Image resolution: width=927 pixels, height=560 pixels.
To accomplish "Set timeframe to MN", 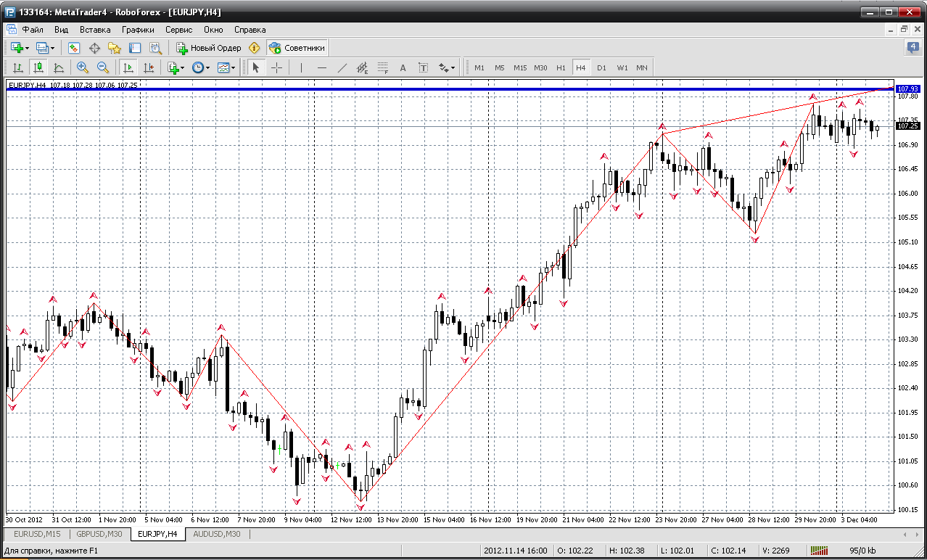I will click(642, 67).
